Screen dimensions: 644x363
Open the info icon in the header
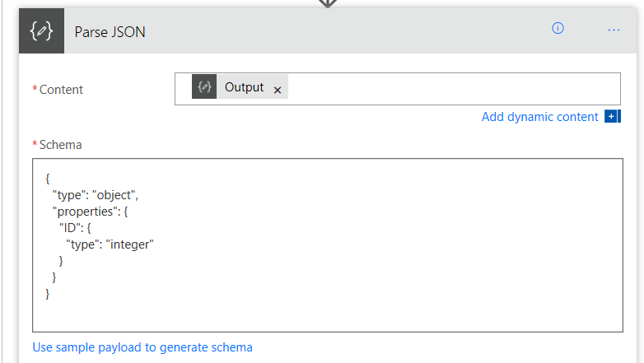(558, 28)
